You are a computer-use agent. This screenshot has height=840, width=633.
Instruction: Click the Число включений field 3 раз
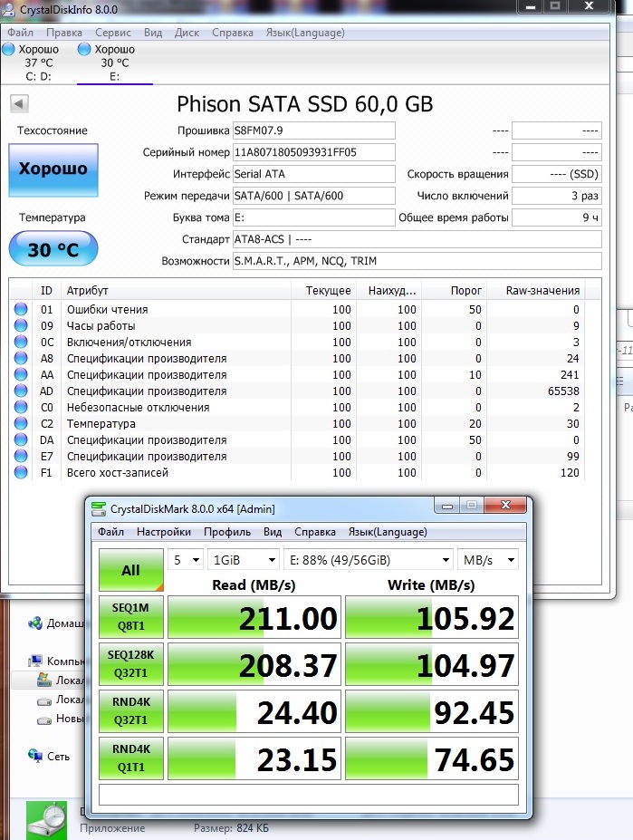tap(557, 196)
